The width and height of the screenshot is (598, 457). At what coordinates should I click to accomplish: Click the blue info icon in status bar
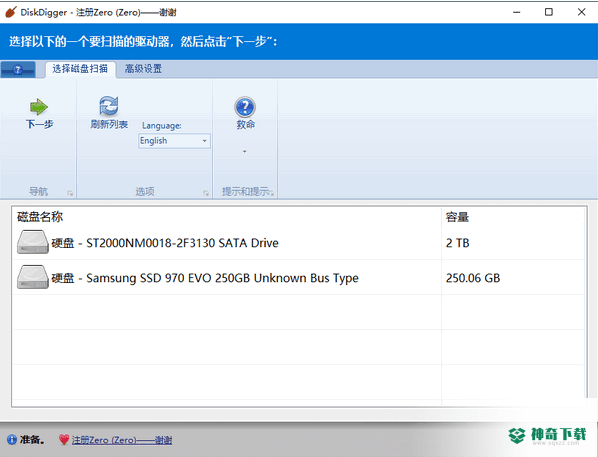12,439
